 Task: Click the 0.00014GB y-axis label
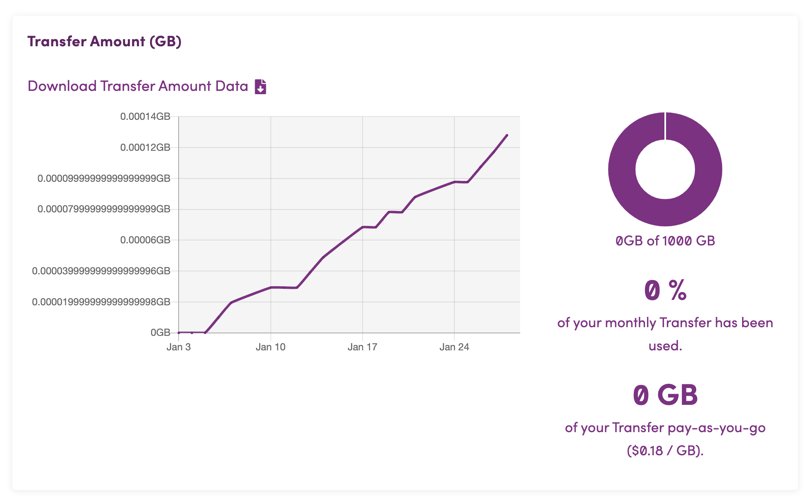(x=145, y=116)
